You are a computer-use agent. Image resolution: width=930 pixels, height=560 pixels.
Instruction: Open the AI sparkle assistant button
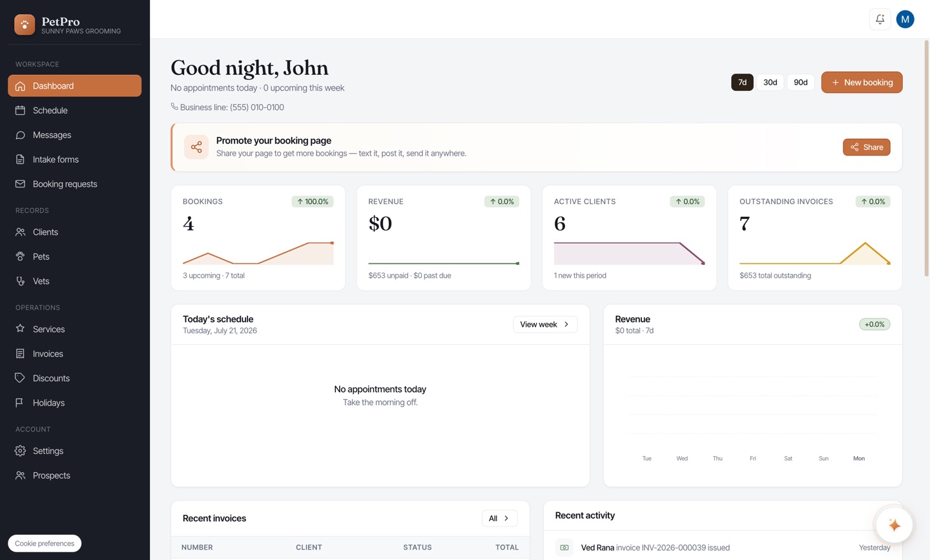point(894,525)
